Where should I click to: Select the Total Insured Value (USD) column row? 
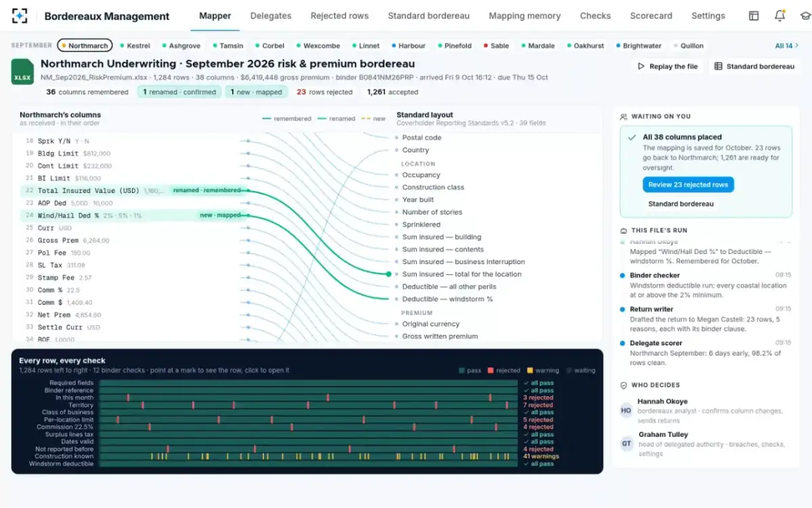133,190
